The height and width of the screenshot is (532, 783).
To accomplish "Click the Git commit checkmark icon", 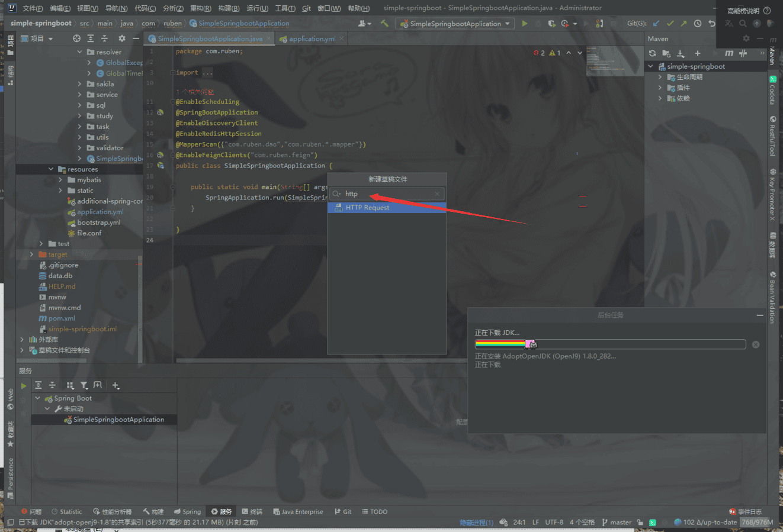I will click(x=670, y=24).
